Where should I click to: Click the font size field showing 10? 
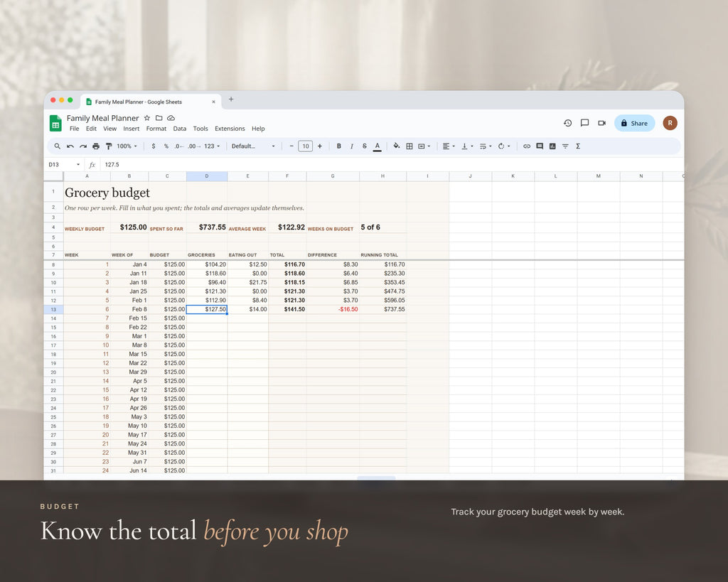(306, 146)
